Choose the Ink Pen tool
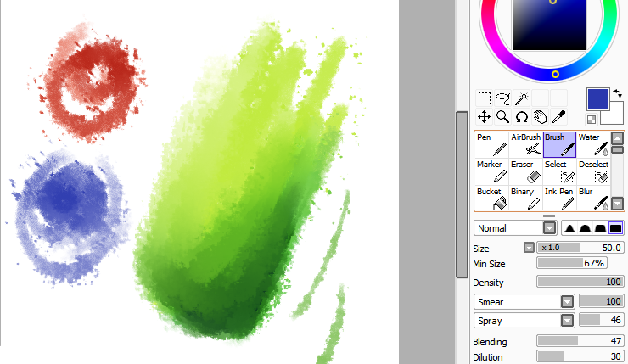Image resolution: width=628 pixels, height=364 pixels. 559,199
